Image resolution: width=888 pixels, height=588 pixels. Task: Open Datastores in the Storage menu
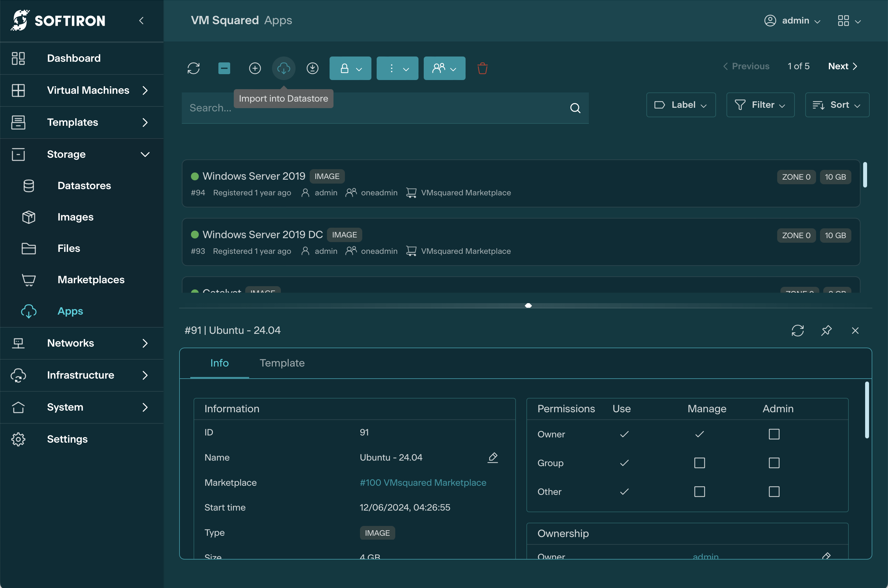(84, 186)
